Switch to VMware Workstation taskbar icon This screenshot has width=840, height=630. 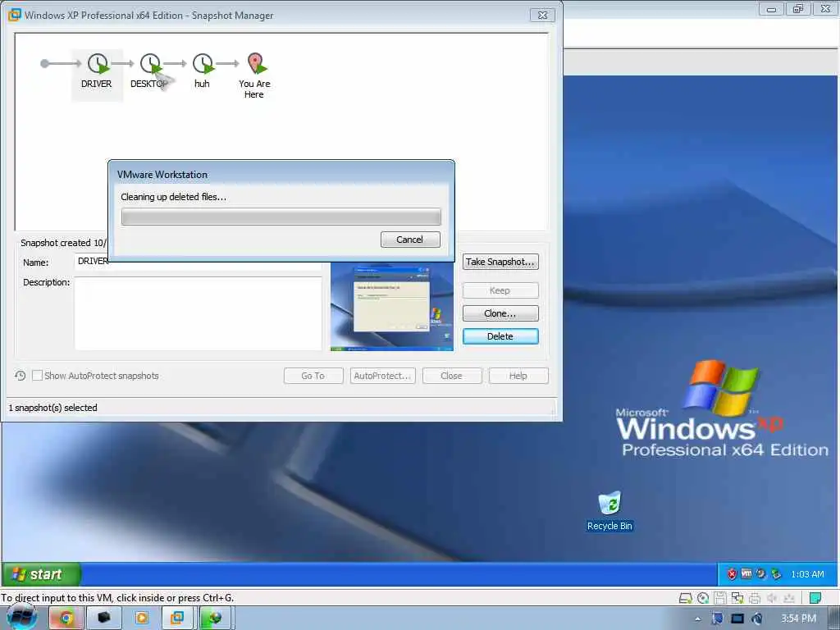[x=177, y=619]
